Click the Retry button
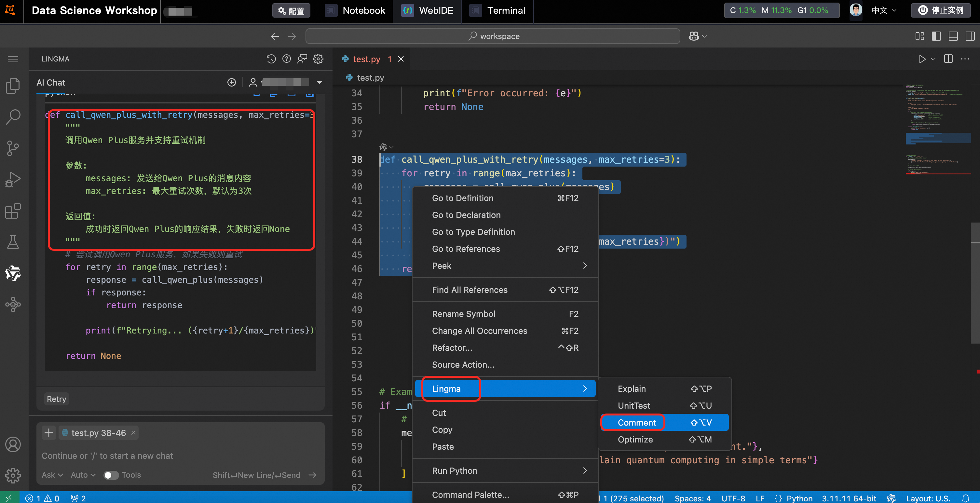 56,399
